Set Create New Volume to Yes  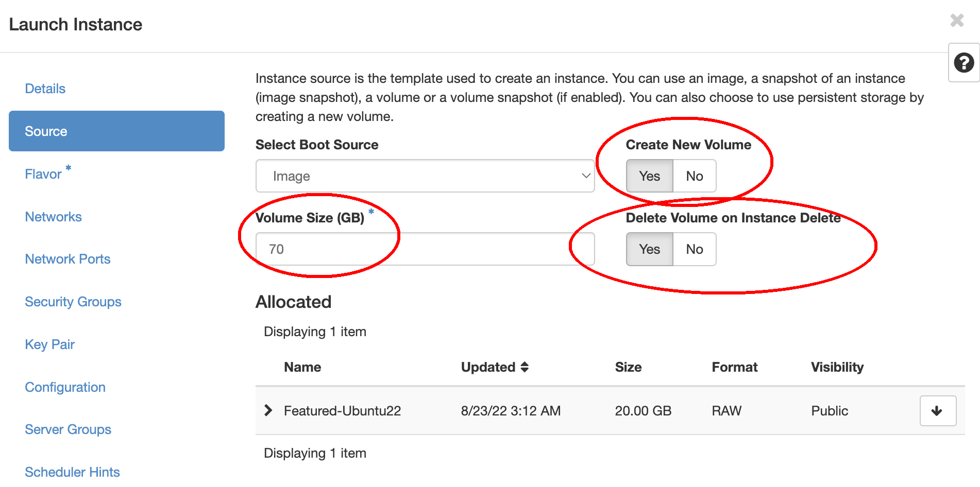click(x=649, y=176)
